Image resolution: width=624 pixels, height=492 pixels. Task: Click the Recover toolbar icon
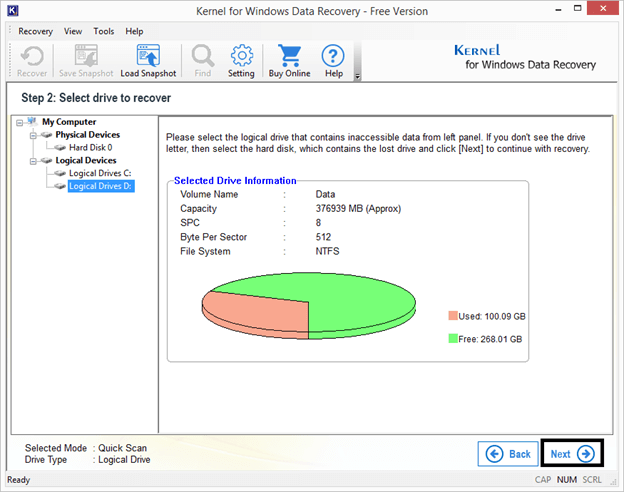[32, 61]
